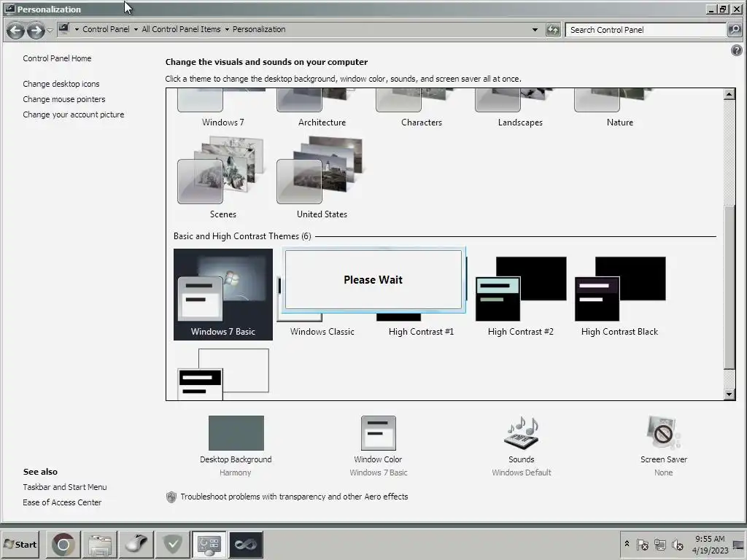Select the High Contrast White theme thumbnail
The image size is (747, 560).
[223, 374]
